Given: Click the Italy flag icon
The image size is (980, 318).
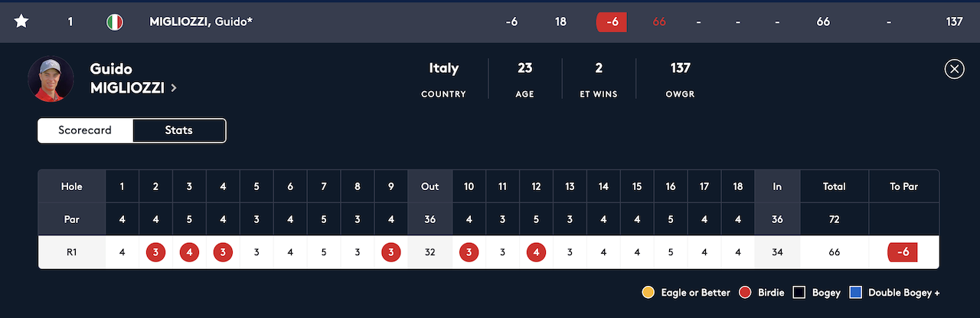Looking at the screenshot, I should coord(115,21).
